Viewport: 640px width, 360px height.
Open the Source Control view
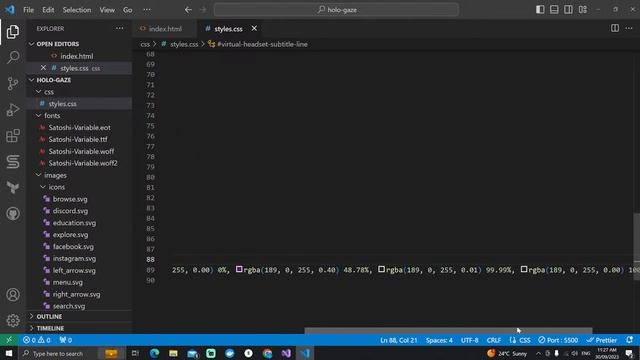[13, 83]
